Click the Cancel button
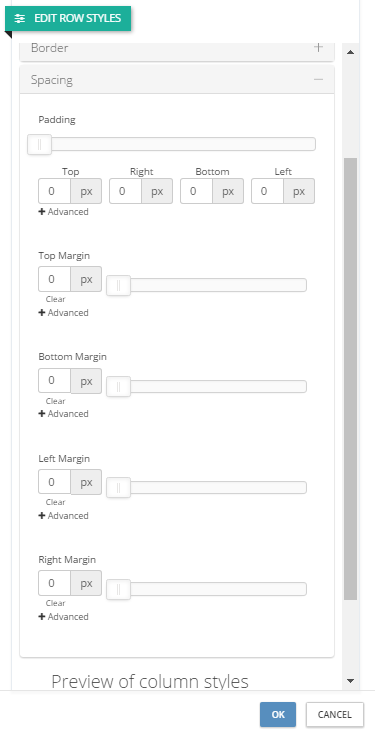Screen dimensions: 380x733 [x=335, y=714]
